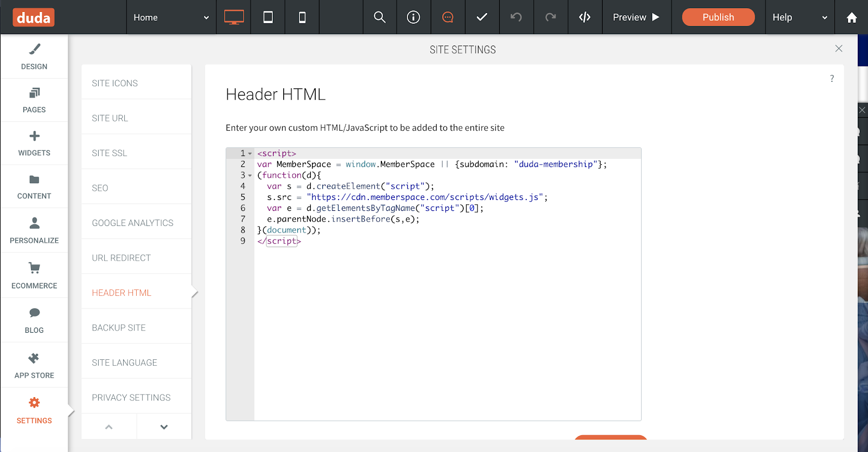Open the Settings gear panel
Image resolution: width=868 pixels, height=452 pixels.
coord(34,410)
